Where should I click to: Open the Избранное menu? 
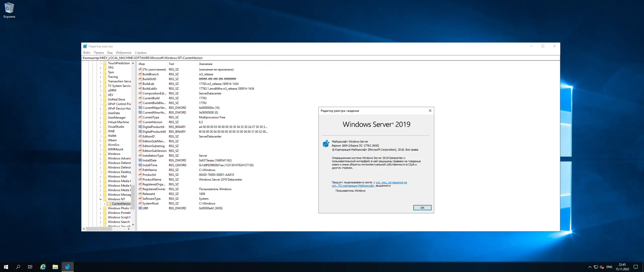click(124, 53)
